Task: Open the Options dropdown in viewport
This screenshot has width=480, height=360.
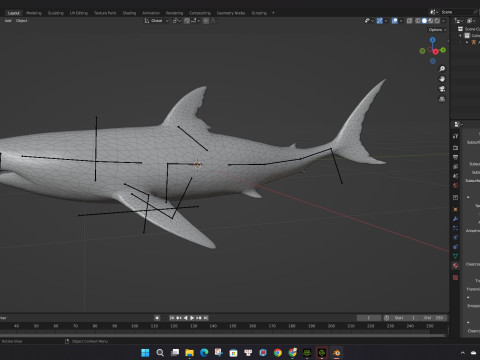Action: (437, 30)
